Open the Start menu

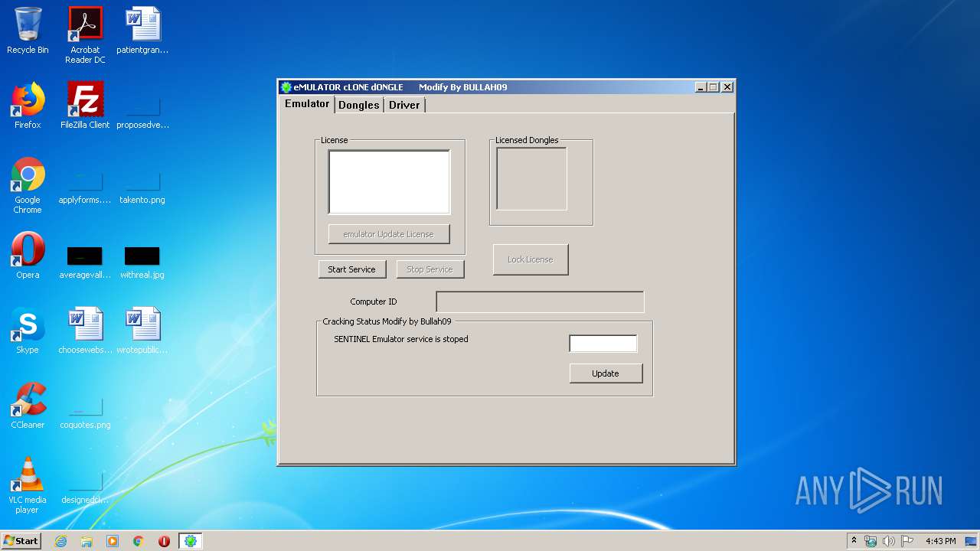[x=21, y=540]
